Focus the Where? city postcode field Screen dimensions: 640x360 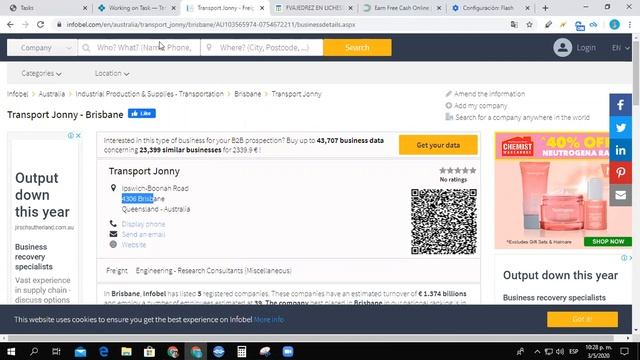click(x=262, y=48)
